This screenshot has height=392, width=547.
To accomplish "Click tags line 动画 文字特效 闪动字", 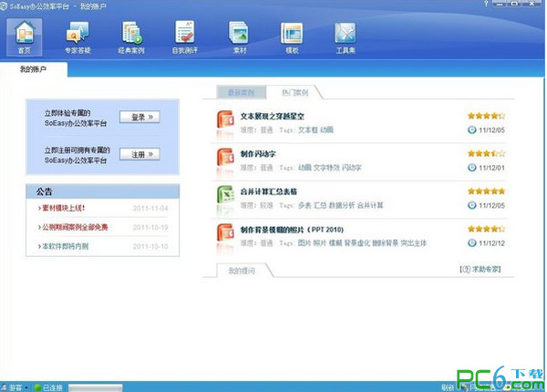I will pyautogui.click(x=330, y=168).
